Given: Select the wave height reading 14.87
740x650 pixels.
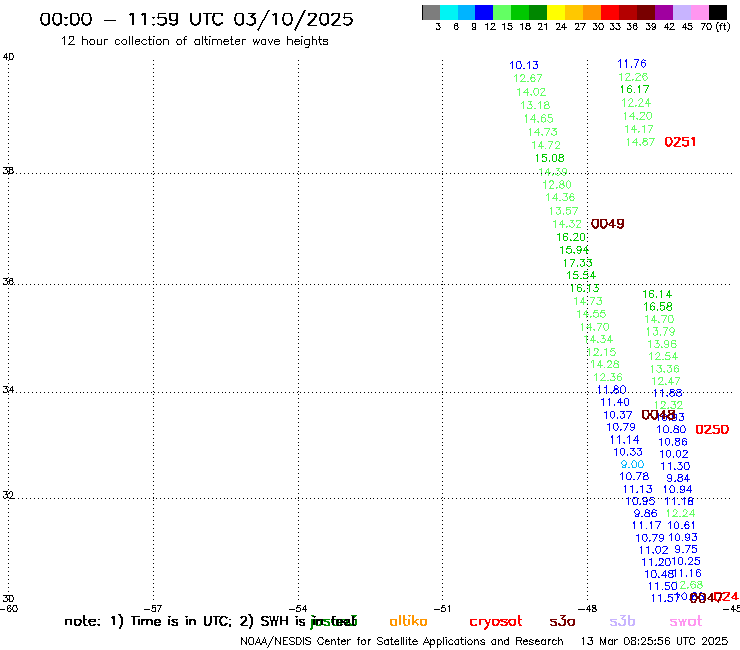Looking at the screenshot, I should [640, 142].
